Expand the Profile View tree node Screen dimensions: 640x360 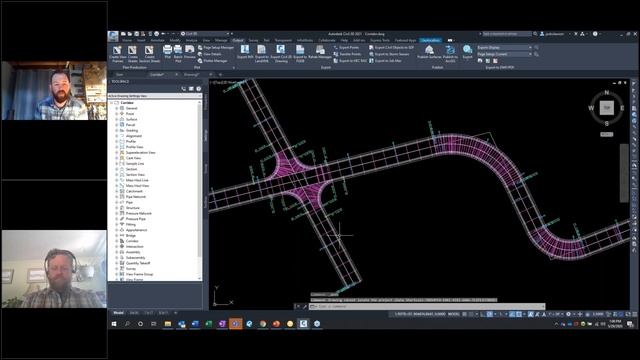click(x=117, y=147)
